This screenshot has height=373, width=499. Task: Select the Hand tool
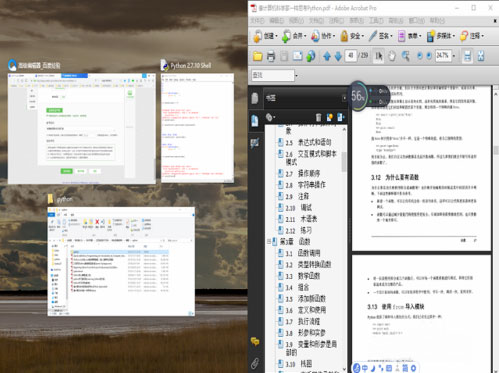point(392,56)
